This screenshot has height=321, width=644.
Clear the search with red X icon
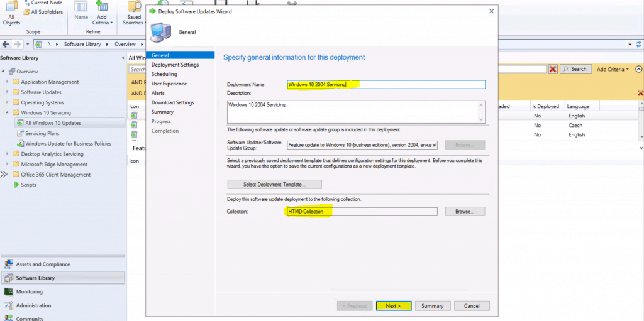[553, 69]
